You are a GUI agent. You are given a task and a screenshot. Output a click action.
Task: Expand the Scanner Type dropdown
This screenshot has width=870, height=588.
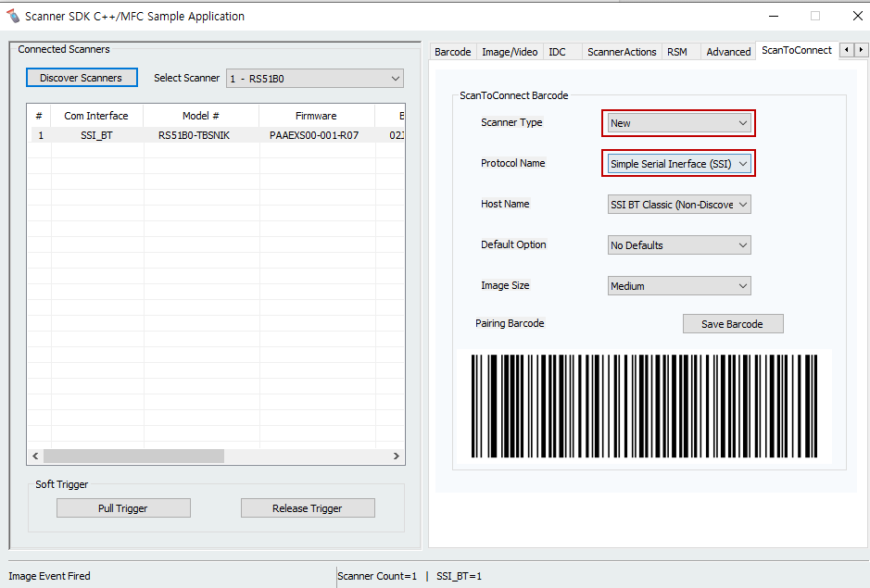[678, 123]
